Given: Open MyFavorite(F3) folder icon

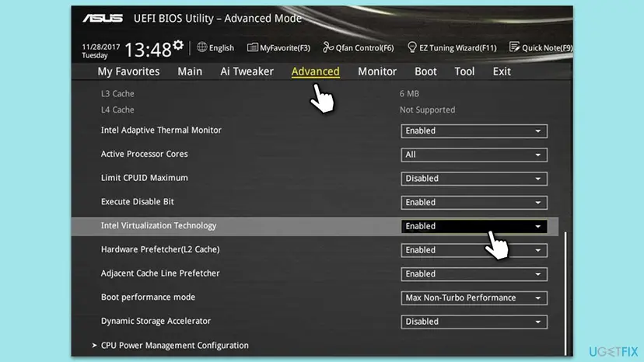Looking at the screenshot, I should [252, 47].
